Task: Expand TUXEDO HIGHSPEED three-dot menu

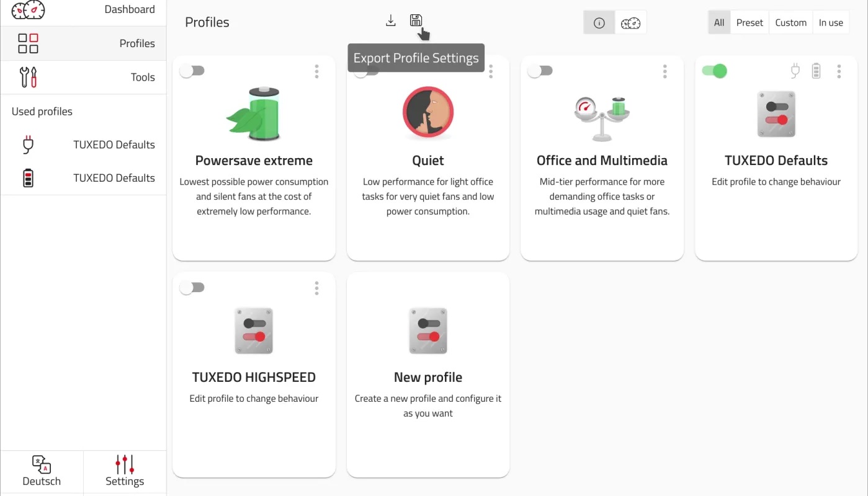Action: (316, 288)
